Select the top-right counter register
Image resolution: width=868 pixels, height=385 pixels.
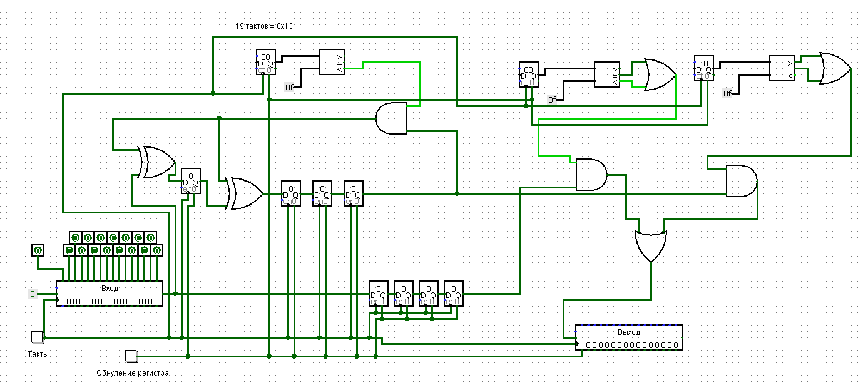(x=704, y=68)
